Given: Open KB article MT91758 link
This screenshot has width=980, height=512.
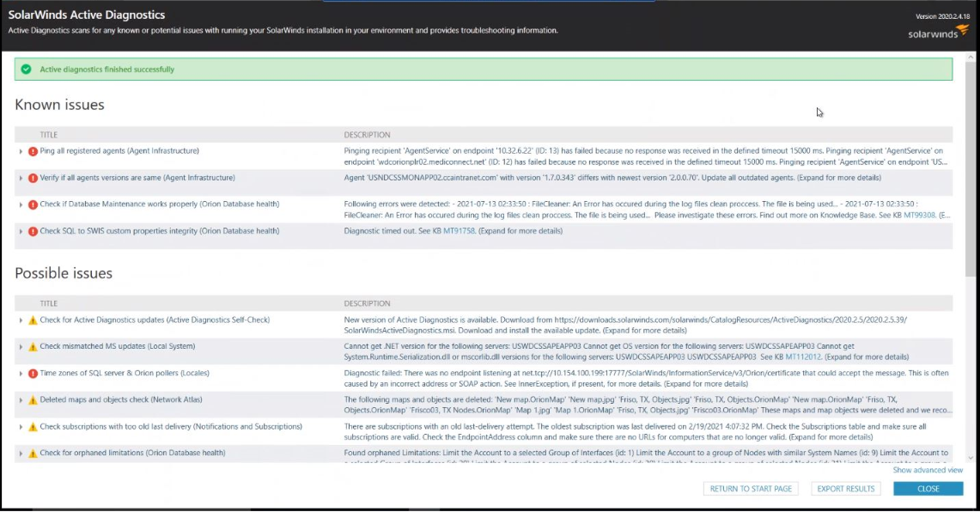Looking at the screenshot, I should click(459, 231).
